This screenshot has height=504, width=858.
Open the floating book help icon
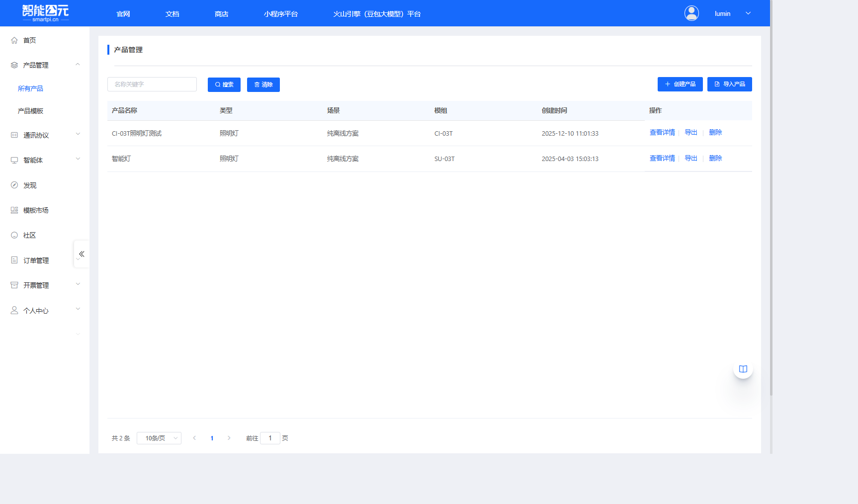coord(743,369)
